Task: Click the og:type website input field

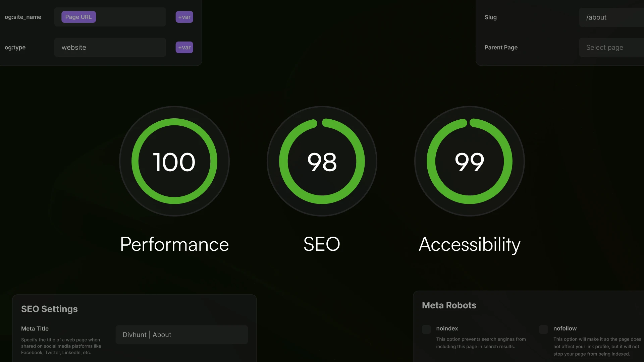Action: (110, 48)
